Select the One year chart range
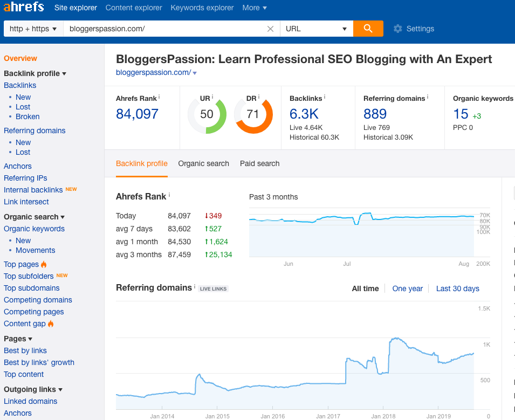The height and width of the screenshot is (420, 515). [x=407, y=288]
